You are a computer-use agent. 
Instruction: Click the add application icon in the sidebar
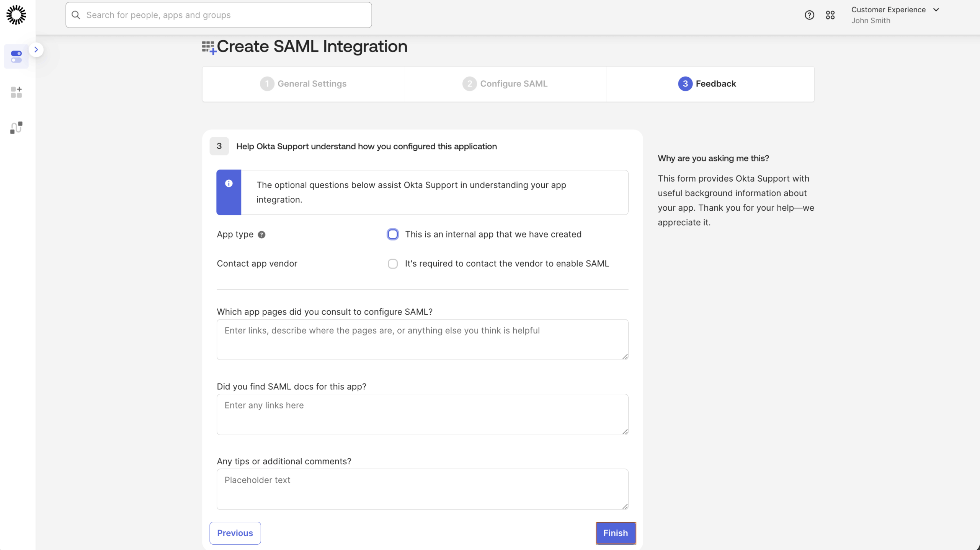(16, 92)
